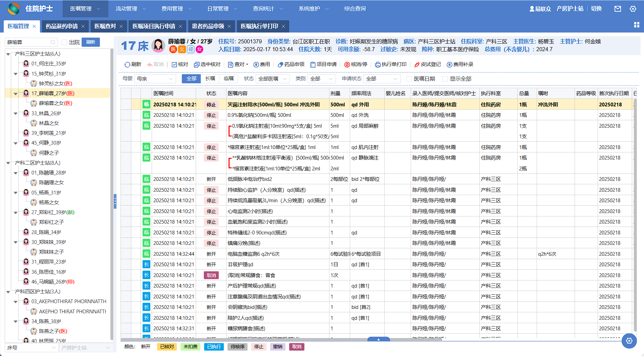Collapse the 产科三区护士站 tree node

tap(8, 54)
